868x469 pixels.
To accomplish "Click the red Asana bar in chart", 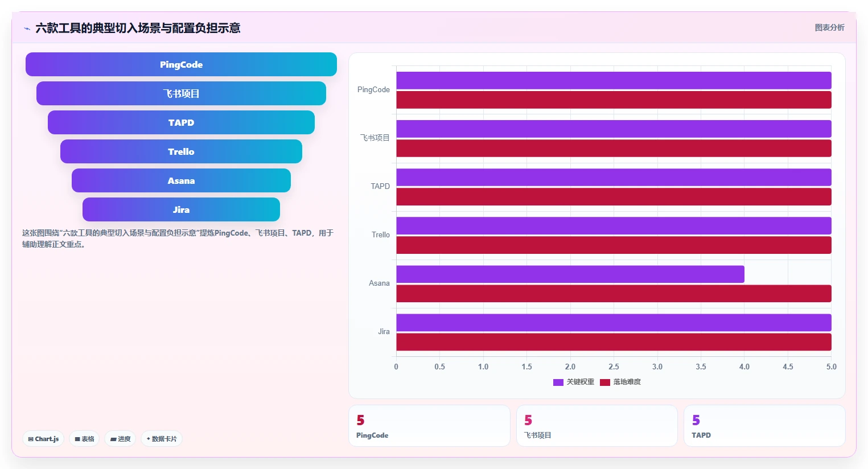I will tap(614, 293).
